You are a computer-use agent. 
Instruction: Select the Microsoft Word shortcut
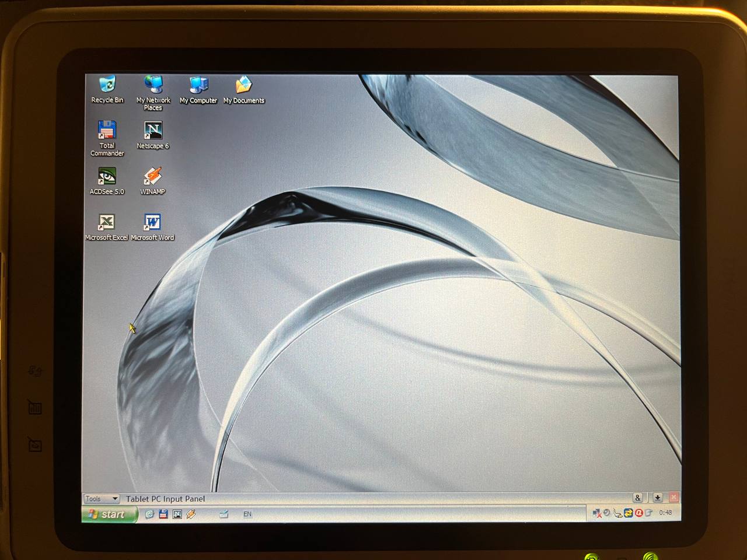pyautogui.click(x=152, y=222)
